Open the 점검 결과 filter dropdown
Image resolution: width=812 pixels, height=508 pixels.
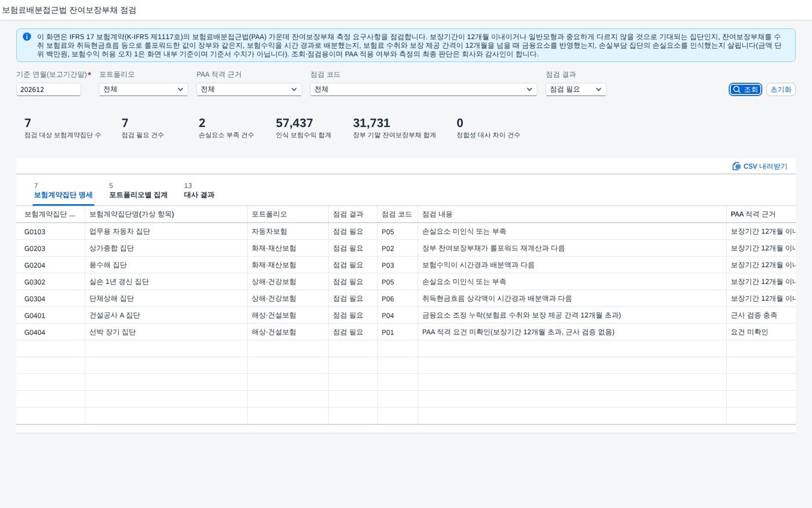tap(575, 89)
